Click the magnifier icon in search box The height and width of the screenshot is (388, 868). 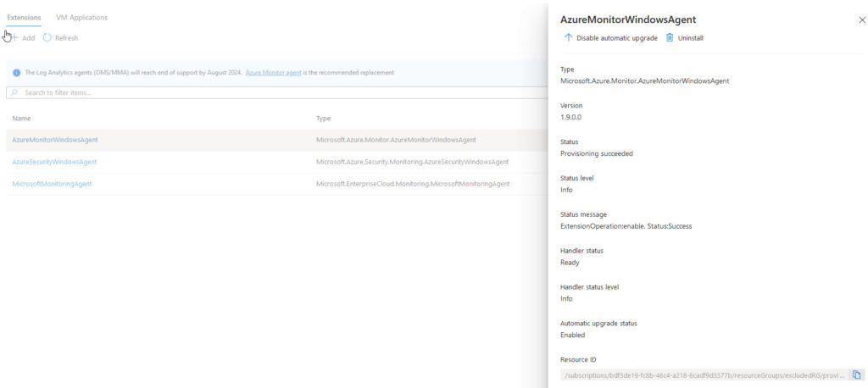point(14,92)
